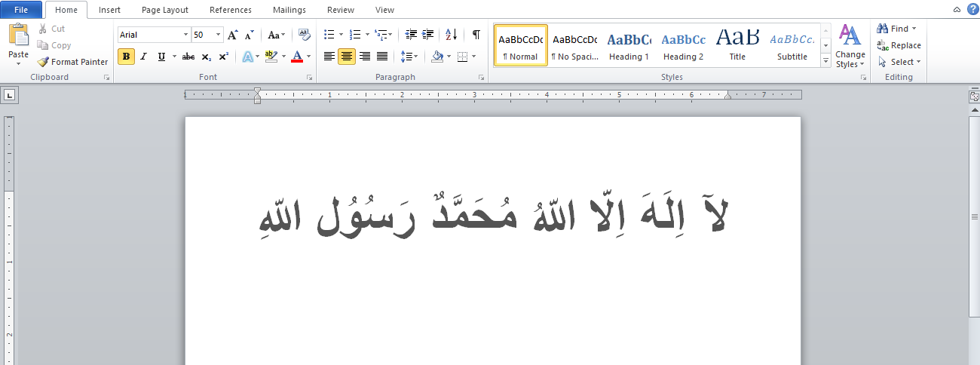Switch to References tab
The image size is (980, 365).
231,10
